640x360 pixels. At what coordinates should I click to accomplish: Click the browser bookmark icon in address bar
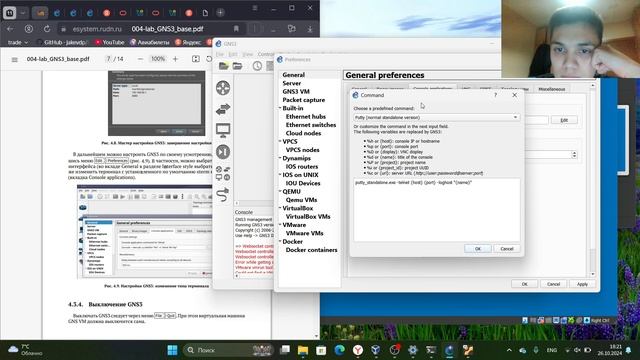(236, 29)
